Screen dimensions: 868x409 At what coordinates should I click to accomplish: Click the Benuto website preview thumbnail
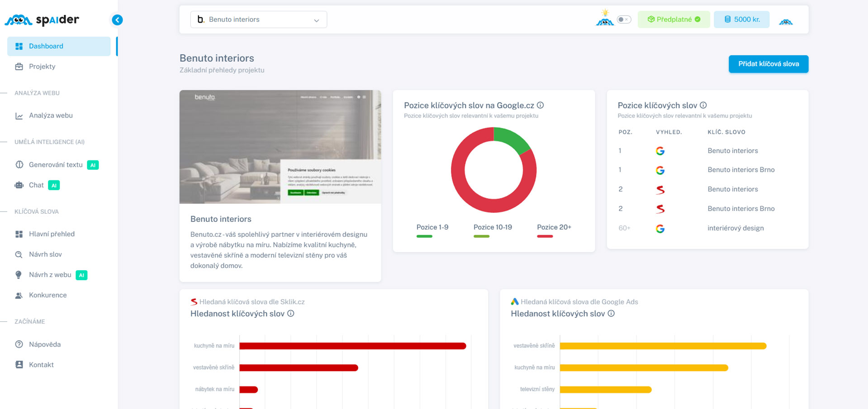280,147
